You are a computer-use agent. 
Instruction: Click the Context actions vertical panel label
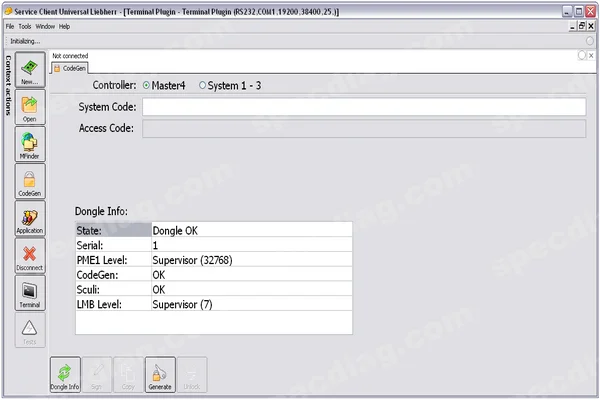coord(8,85)
